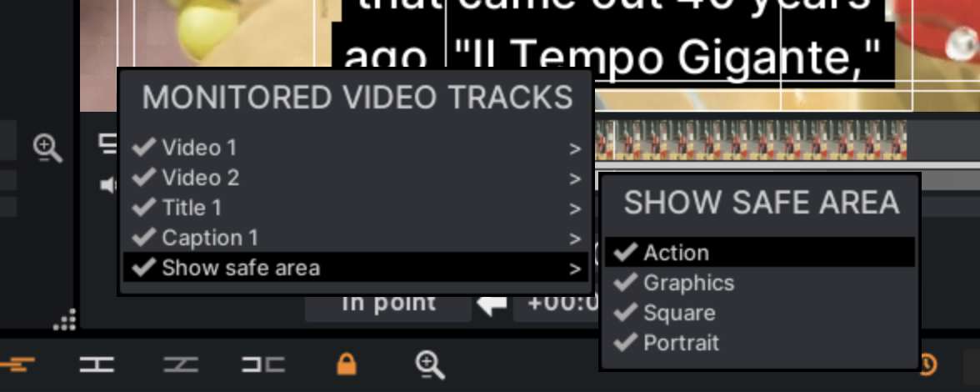Click the zoom magnifier icon beside monitor
Screen dimensions: 980x392
(47, 148)
